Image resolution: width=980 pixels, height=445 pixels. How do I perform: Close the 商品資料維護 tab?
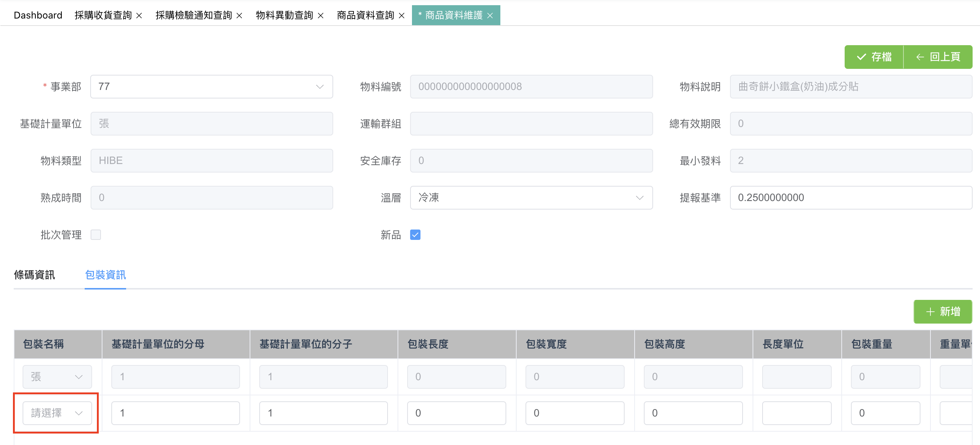point(490,16)
